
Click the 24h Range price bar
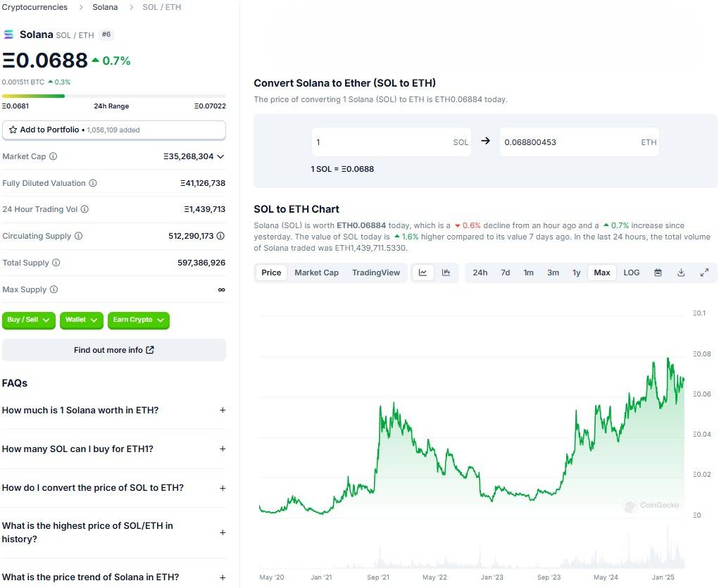pos(114,96)
